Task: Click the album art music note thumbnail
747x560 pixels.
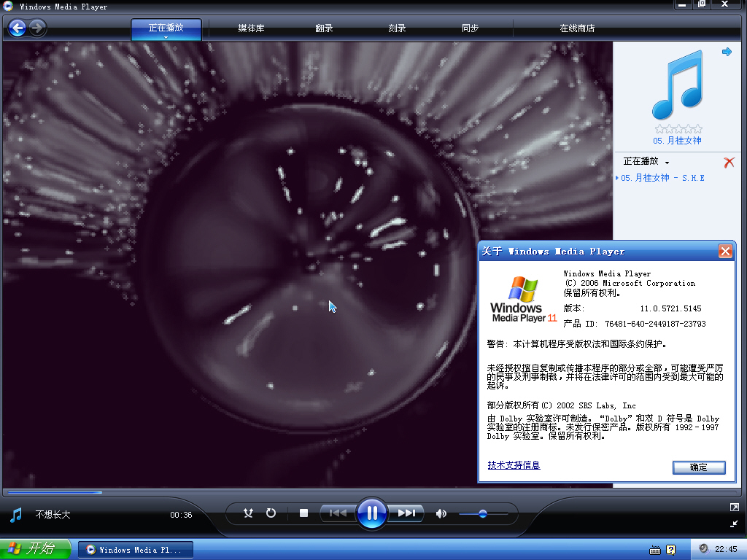Action: [x=677, y=85]
